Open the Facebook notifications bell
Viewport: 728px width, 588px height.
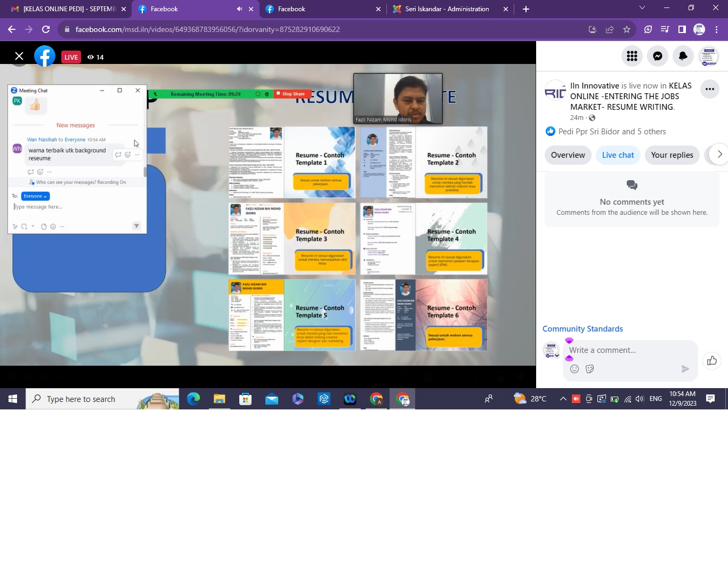pyautogui.click(x=683, y=56)
